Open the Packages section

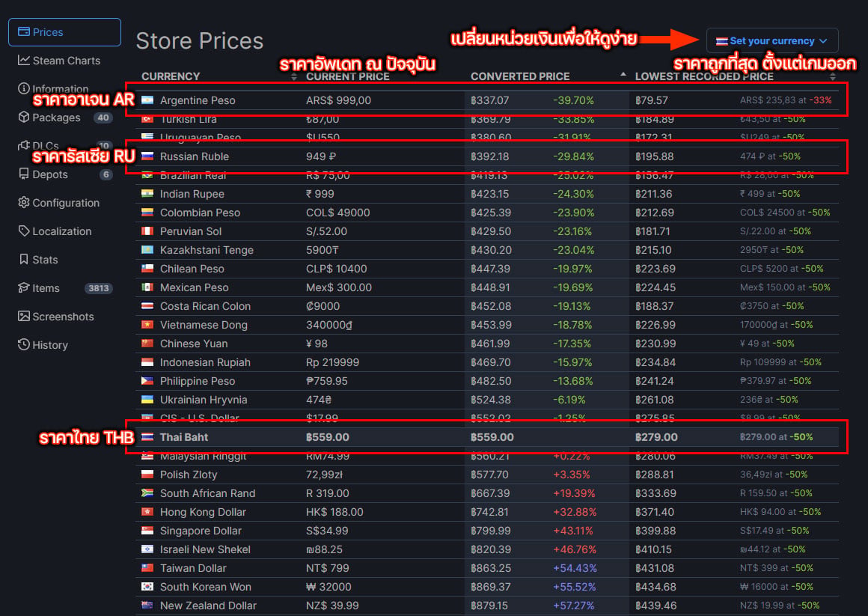pyautogui.click(x=65, y=118)
